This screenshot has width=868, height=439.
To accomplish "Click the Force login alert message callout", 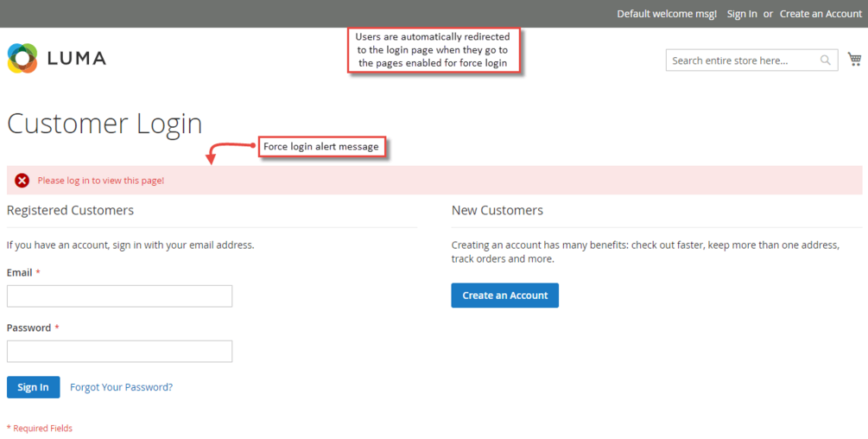I will click(321, 147).
